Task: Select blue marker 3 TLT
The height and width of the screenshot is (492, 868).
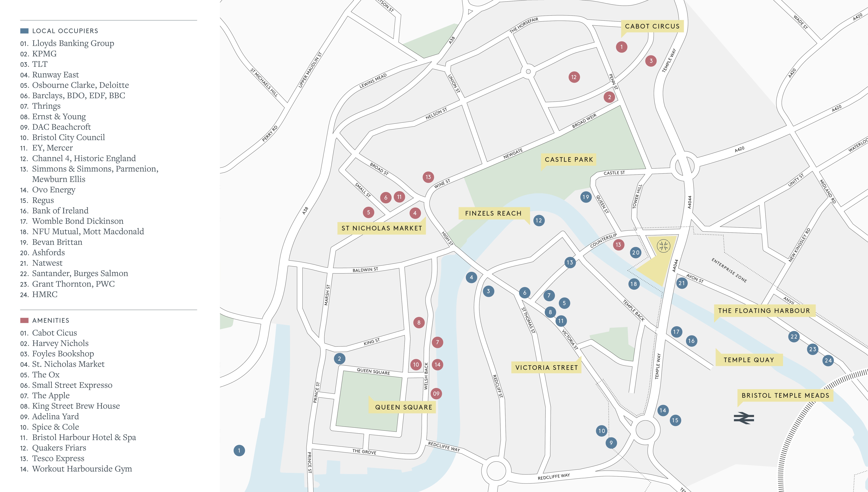Action: 488,291
